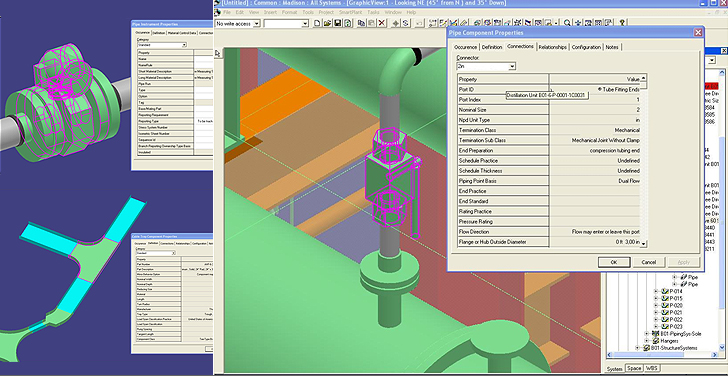Click the Hangers node icon in the tree
Viewport: 728px width, 376px height.
pos(656,341)
